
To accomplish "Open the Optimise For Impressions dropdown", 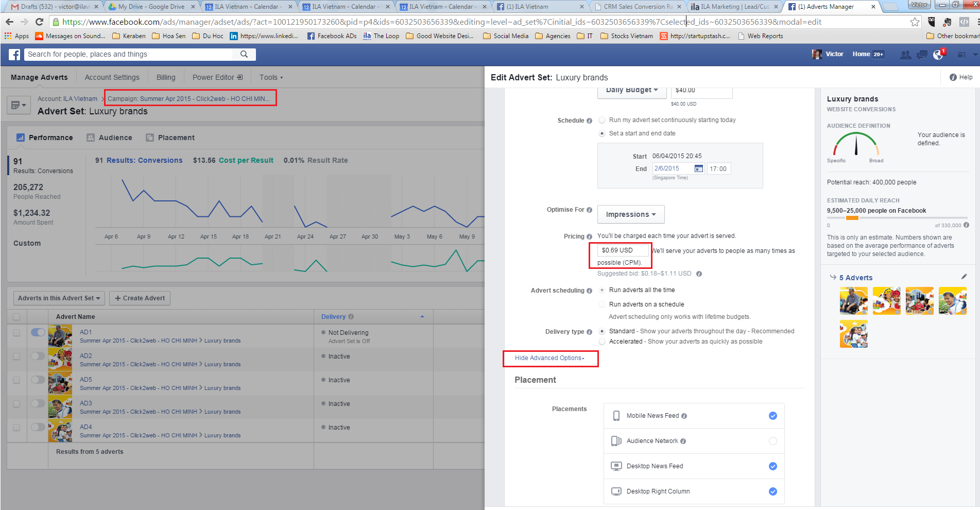I will [631, 214].
